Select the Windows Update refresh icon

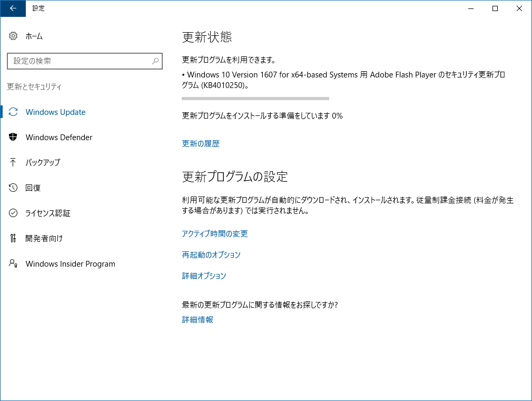tap(13, 112)
